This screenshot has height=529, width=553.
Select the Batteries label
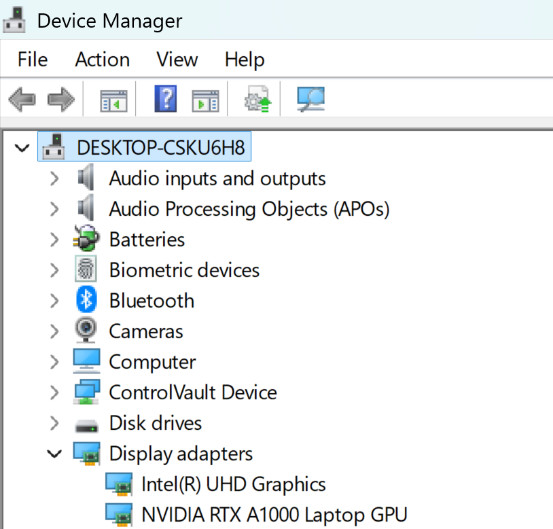click(x=147, y=240)
